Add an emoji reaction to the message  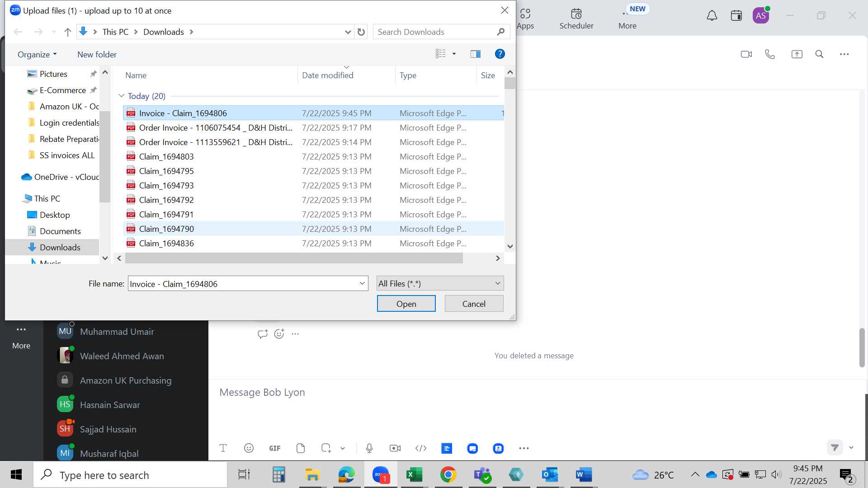pos(279,334)
